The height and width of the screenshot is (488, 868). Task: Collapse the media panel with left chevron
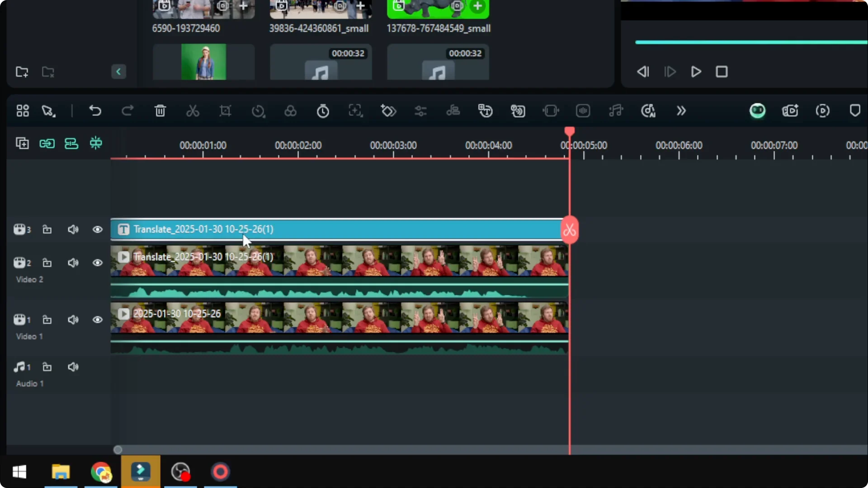pyautogui.click(x=118, y=71)
